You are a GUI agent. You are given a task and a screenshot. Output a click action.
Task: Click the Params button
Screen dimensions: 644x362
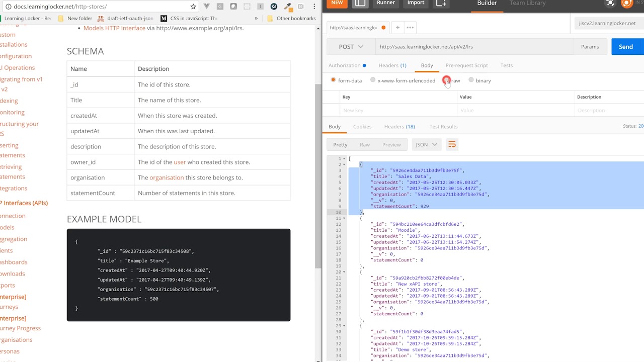click(x=590, y=47)
